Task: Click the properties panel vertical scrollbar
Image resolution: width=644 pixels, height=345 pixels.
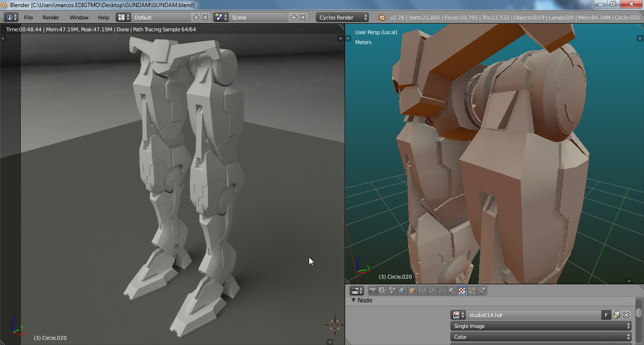Action: coord(639,313)
